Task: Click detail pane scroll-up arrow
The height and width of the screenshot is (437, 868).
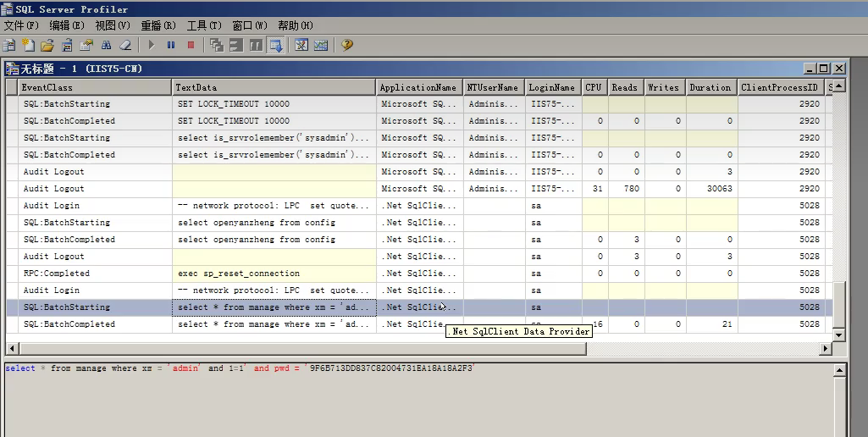Action: click(839, 370)
